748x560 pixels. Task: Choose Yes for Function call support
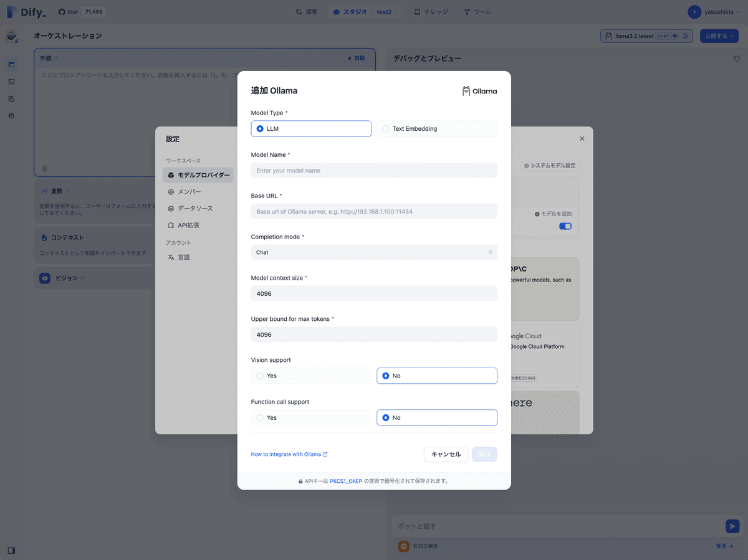311,417
